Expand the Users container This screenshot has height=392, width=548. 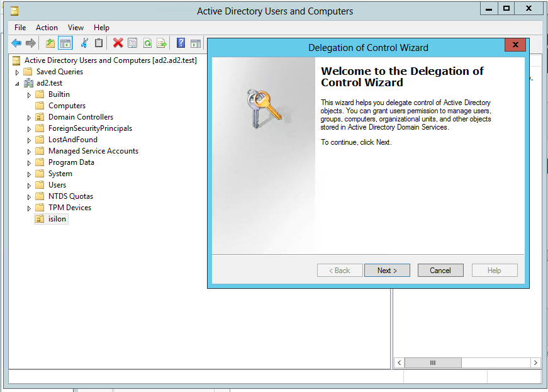[x=29, y=186]
